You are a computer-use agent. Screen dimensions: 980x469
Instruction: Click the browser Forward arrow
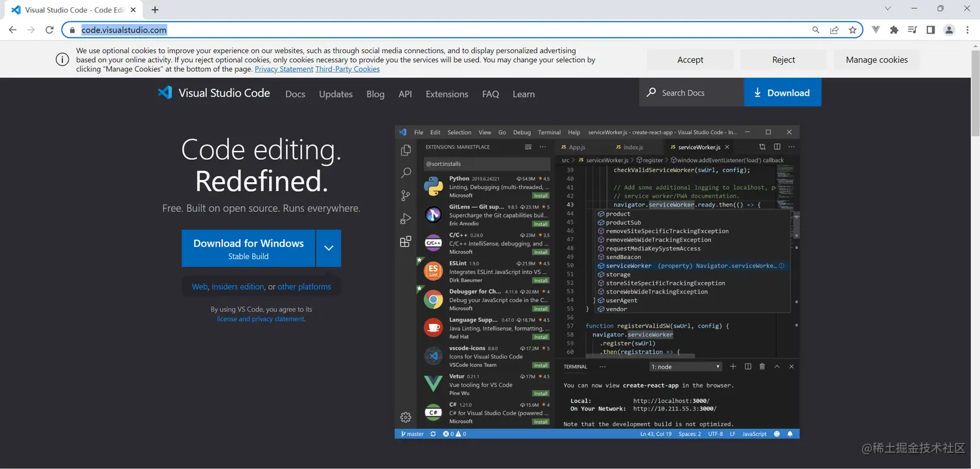click(30, 30)
